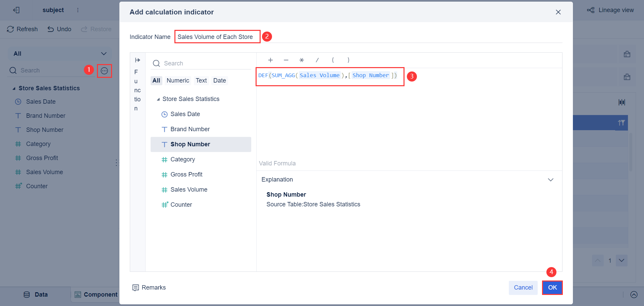Open the more options icon beside the field search
644x306 pixels.
[x=104, y=70]
